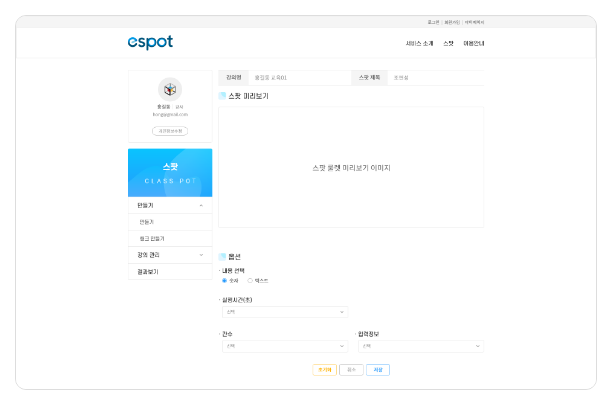This screenshot has width=612, height=405.
Task: Open the 실행시간(초) dropdown
Action: coord(284,312)
